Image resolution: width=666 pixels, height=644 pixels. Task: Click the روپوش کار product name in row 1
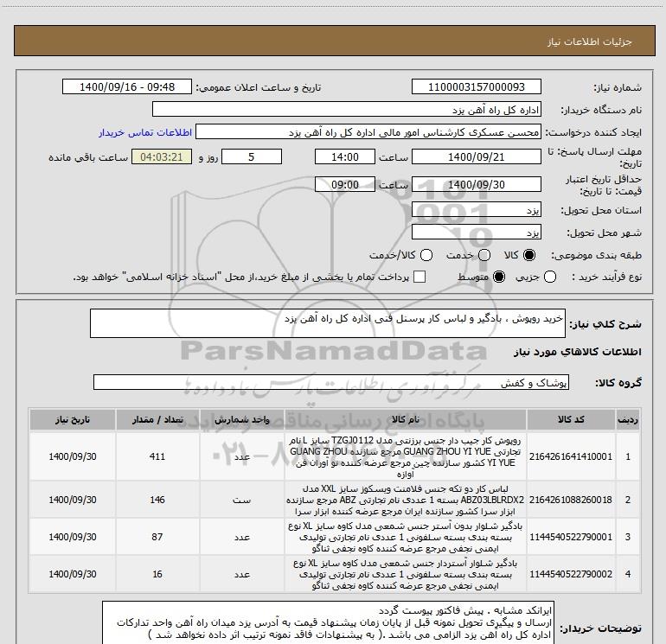[405, 456]
